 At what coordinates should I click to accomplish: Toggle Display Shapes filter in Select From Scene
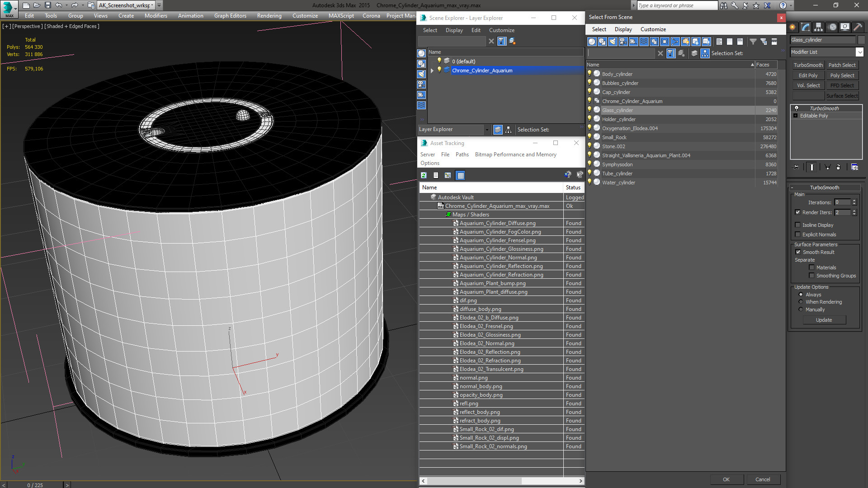[602, 42]
